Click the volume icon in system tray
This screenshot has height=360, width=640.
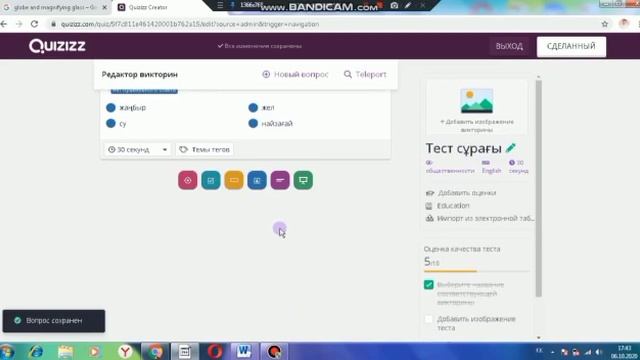(x=599, y=352)
